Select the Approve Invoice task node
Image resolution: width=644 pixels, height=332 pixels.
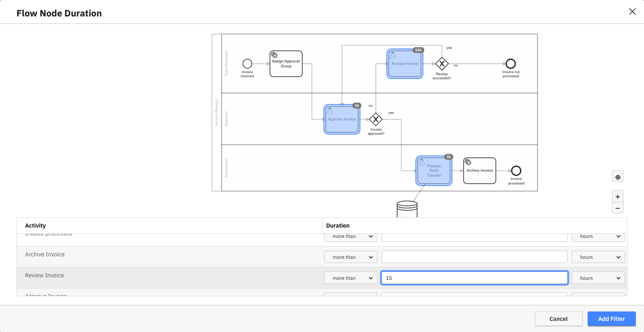point(342,119)
